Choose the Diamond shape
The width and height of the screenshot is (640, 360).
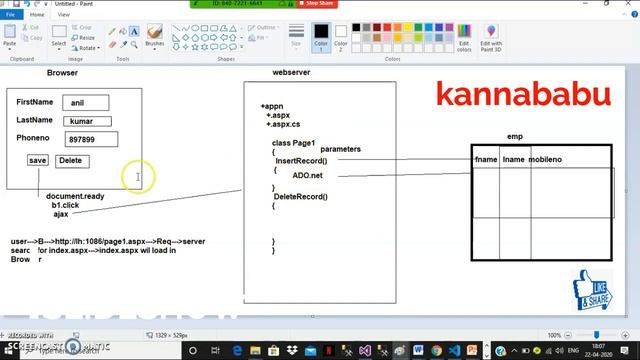[x=186, y=38]
